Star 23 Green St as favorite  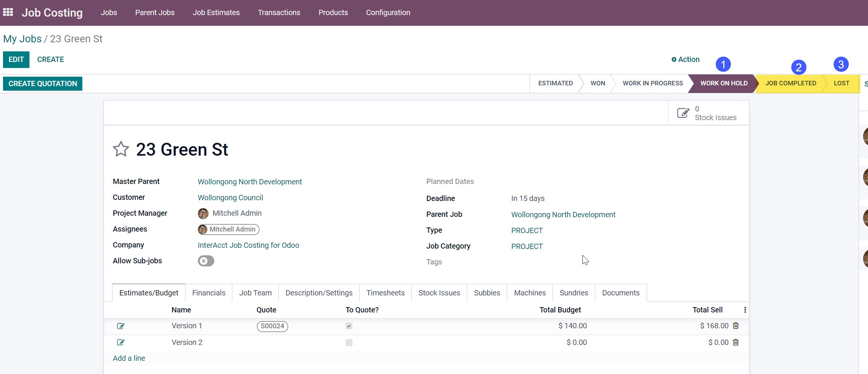pyautogui.click(x=121, y=149)
